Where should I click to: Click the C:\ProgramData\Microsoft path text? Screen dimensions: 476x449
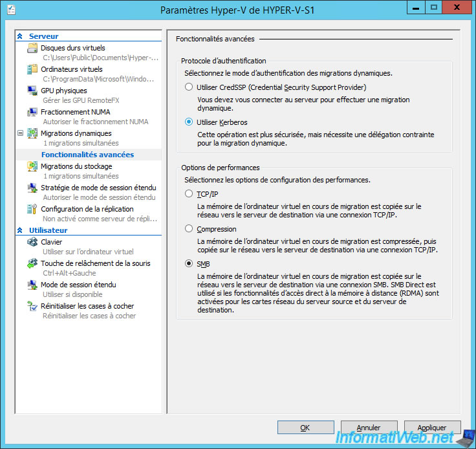(x=98, y=79)
